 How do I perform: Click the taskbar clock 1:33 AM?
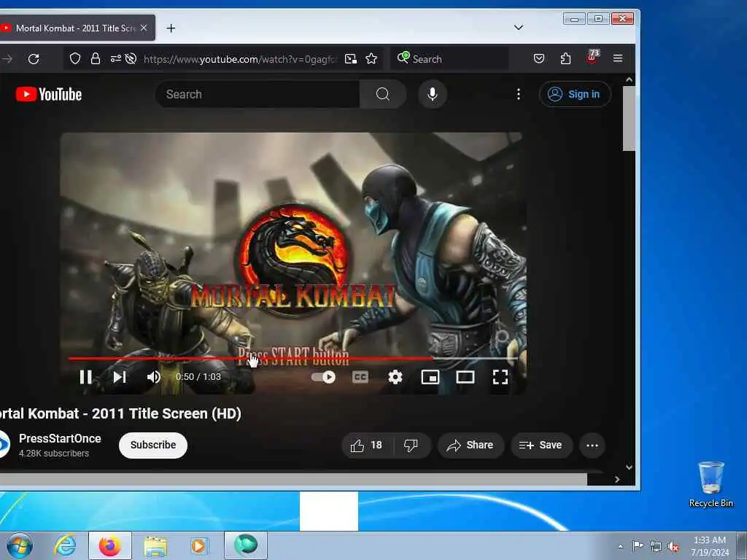pos(709,540)
